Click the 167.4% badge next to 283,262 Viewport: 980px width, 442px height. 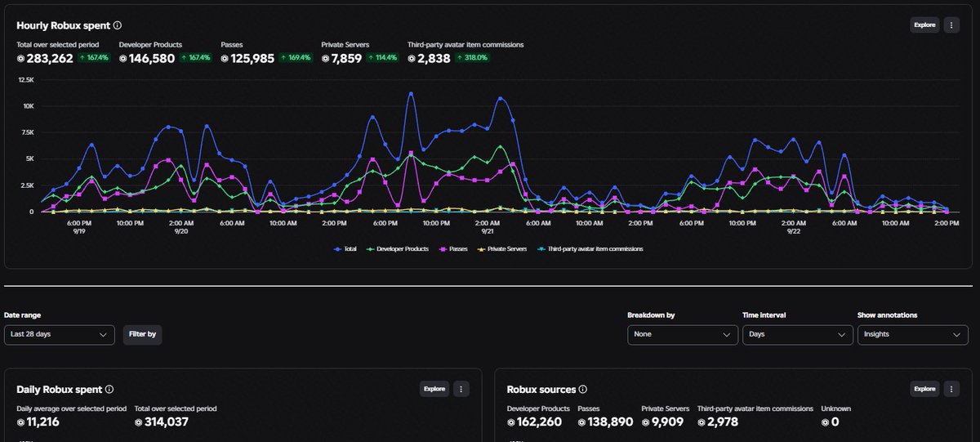pyautogui.click(x=95, y=59)
